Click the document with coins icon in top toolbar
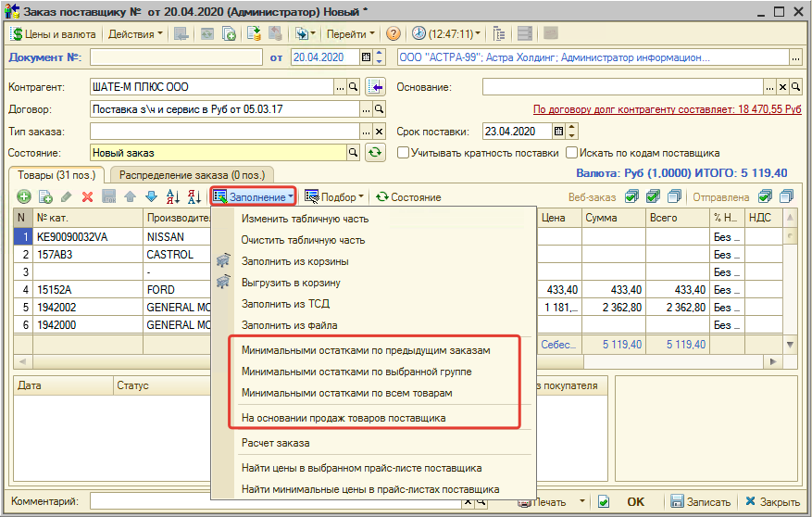Viewport: 812px width, 517px height. pyautogui.click(x=254, y=34)
